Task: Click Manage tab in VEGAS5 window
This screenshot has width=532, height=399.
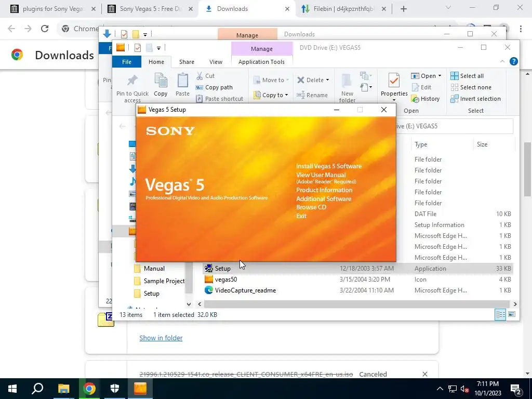Action: tap(262, 49)
